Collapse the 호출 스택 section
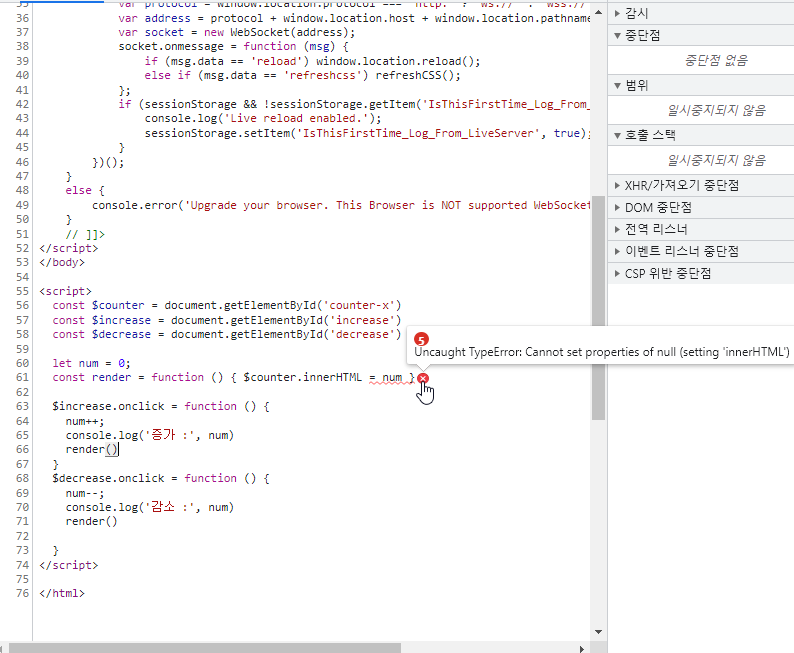Screen dimensions: 794x653 (617, 135)
